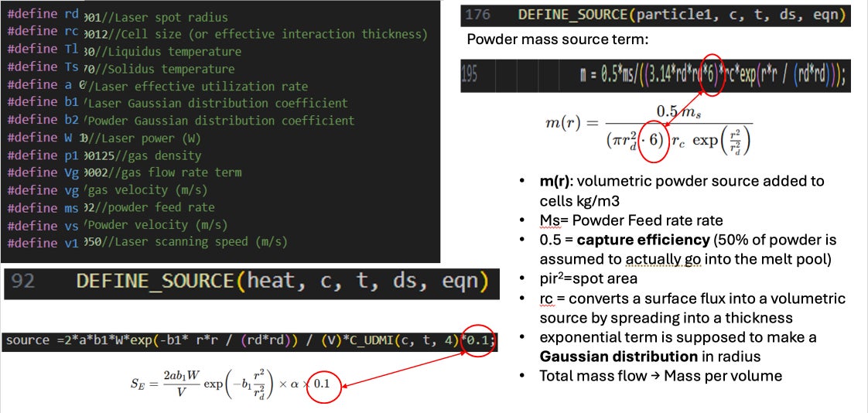
Task: Click the red circled 0.1 in source code line
Action: click(477, 341)
